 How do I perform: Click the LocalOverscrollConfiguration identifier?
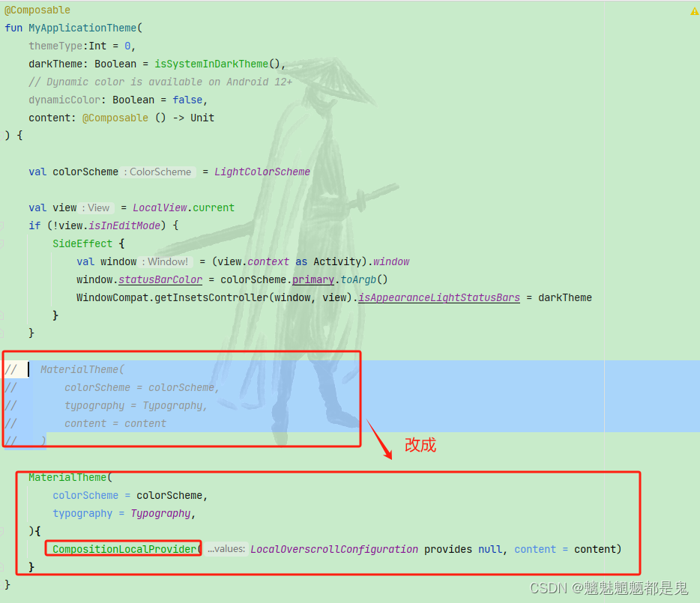pos(334,549)
